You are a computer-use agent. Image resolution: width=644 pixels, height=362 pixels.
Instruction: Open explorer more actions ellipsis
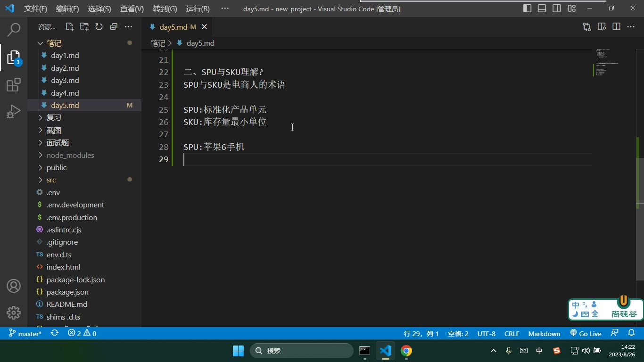tap(128, 27)
